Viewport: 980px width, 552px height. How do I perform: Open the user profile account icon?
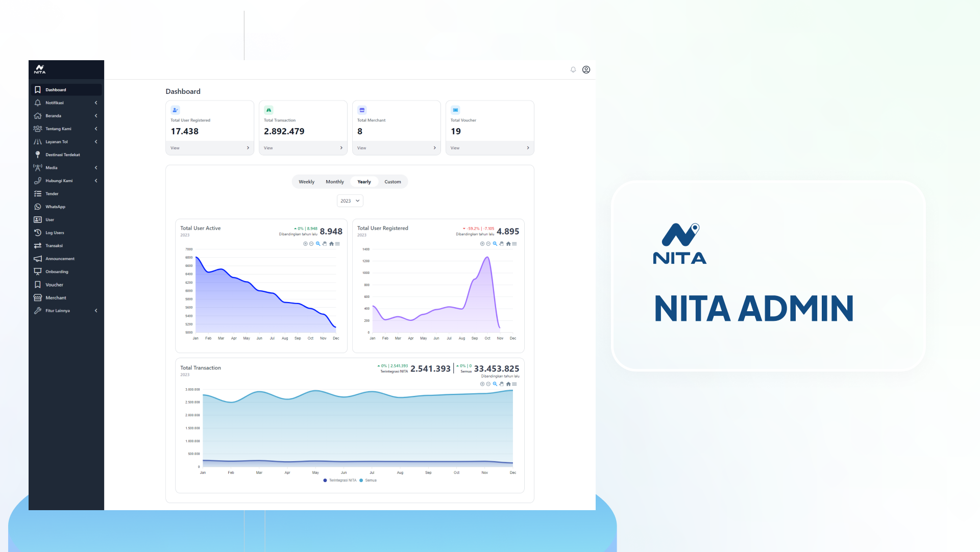pos(586,70)
